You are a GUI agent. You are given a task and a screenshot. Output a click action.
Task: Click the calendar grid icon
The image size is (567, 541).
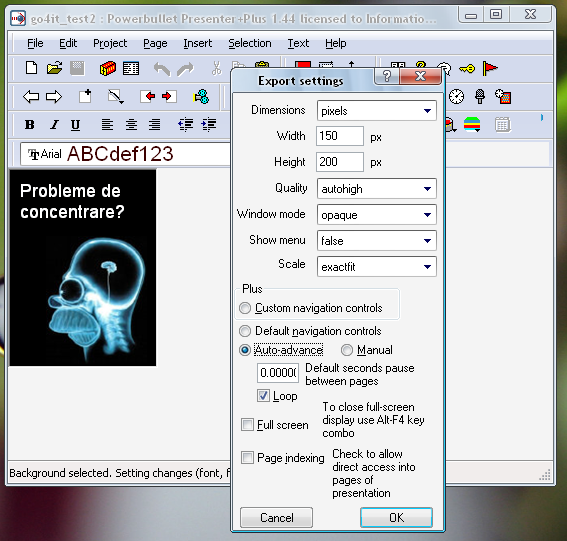pyautogui.click(x=503, y=125)
